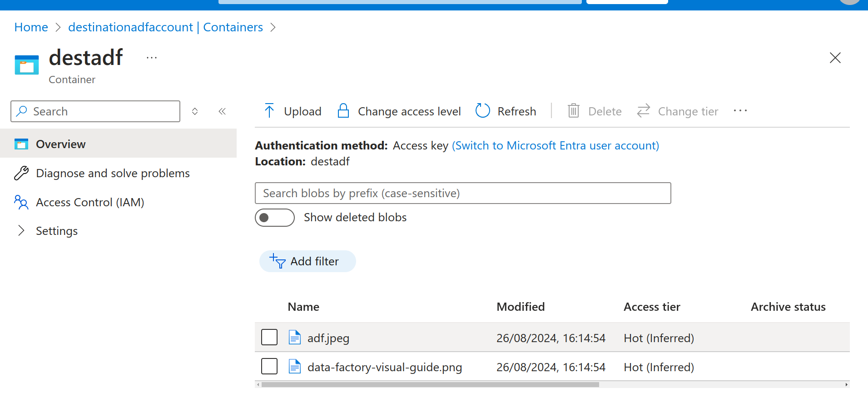The height and width of the screenshot is (398, 868).
Task: Click scrollbar right arrow
Action: 846,384
